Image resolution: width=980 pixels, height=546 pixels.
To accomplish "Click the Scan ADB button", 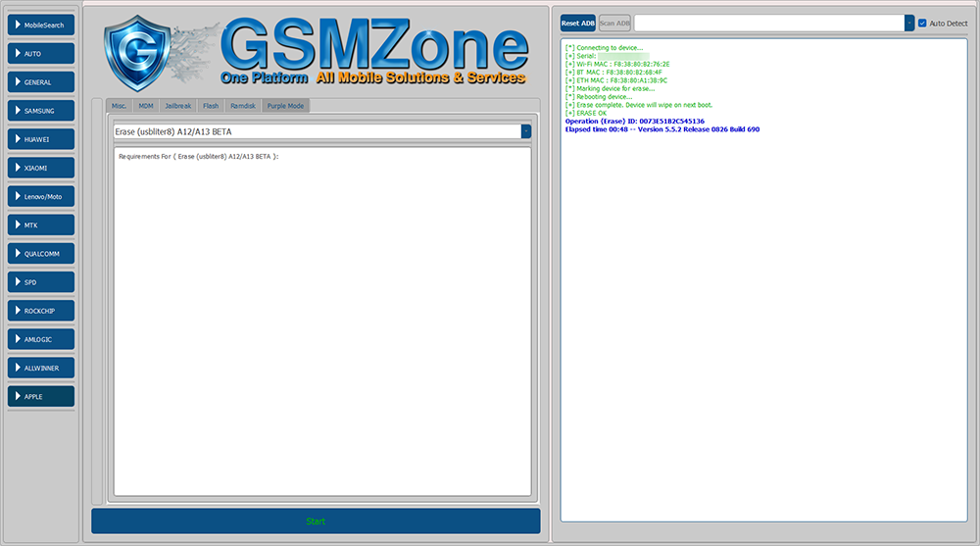I will tap(614, 24).
